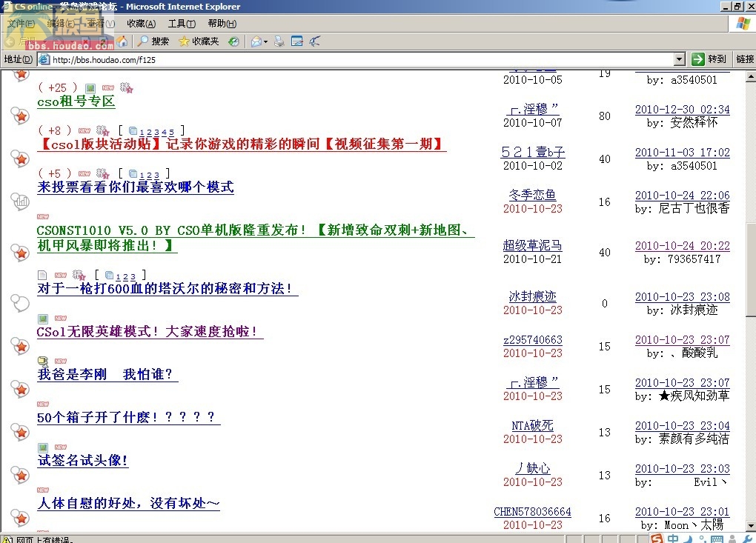The width and height of the screenshot is (756, 543).
Task: Click the Edit page toolbar icon
Action: (297, 41)
